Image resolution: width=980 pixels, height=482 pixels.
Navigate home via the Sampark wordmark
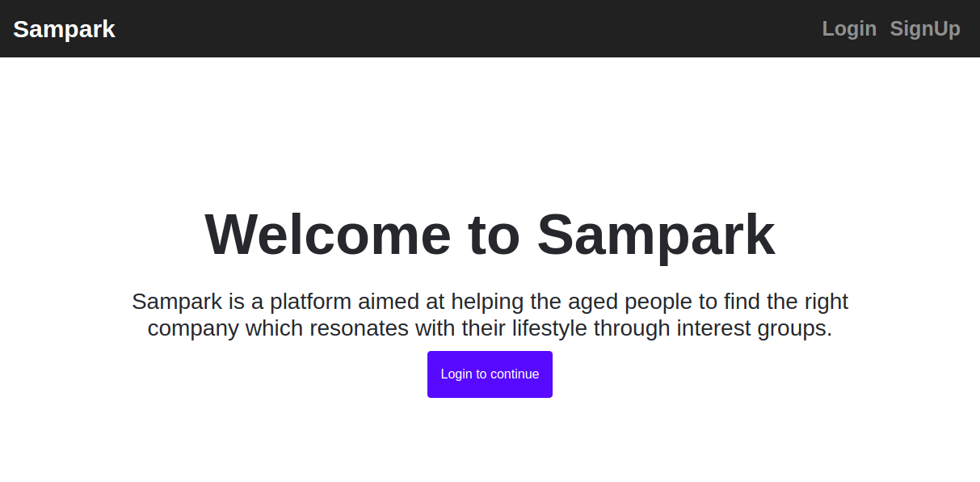click(64, 28)
